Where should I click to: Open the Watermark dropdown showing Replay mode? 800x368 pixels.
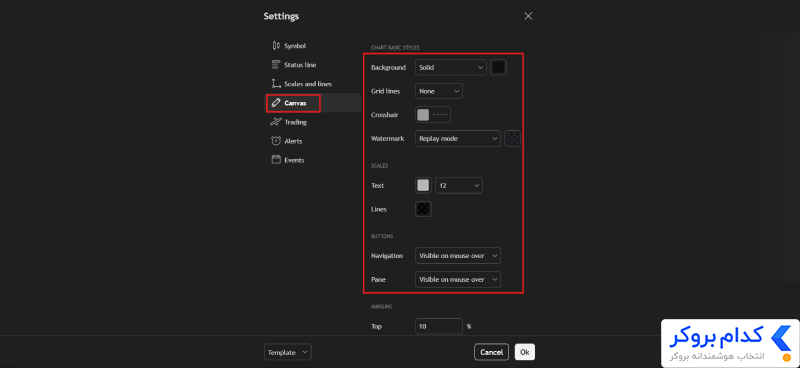pyautogui.click(x=458, y=138)
